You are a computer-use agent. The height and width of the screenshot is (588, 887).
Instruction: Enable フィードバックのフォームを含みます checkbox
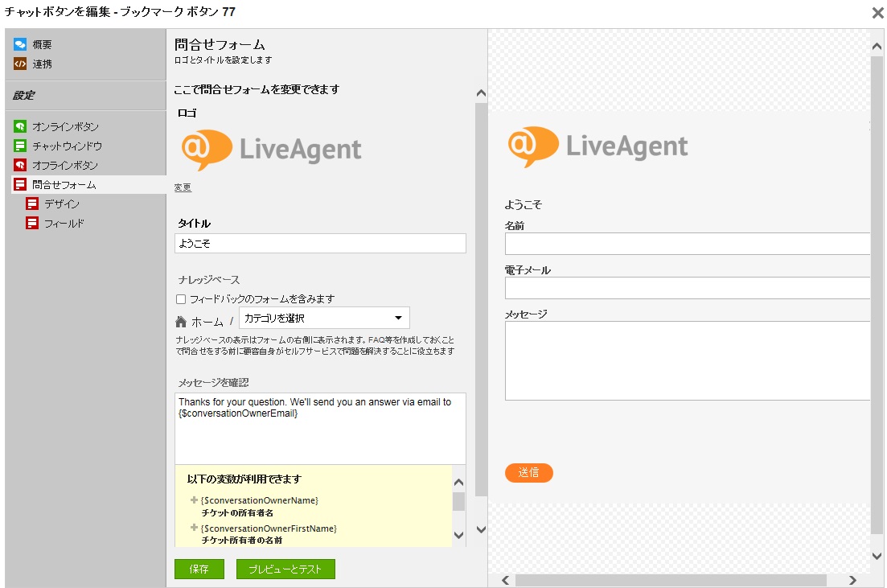tap(181, 298)
